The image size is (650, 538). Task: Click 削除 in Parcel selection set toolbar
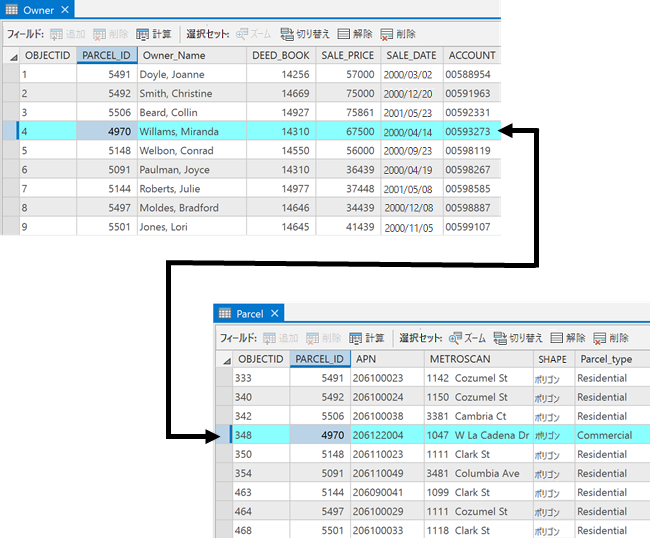click(x=600, y=338)
